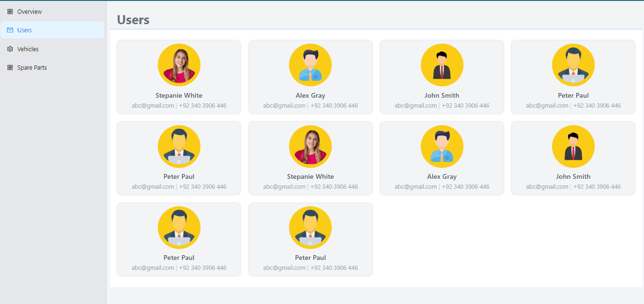Click second-row Stepanie White's email address
This screenshot has height=304, width=644.
[284, 186]
